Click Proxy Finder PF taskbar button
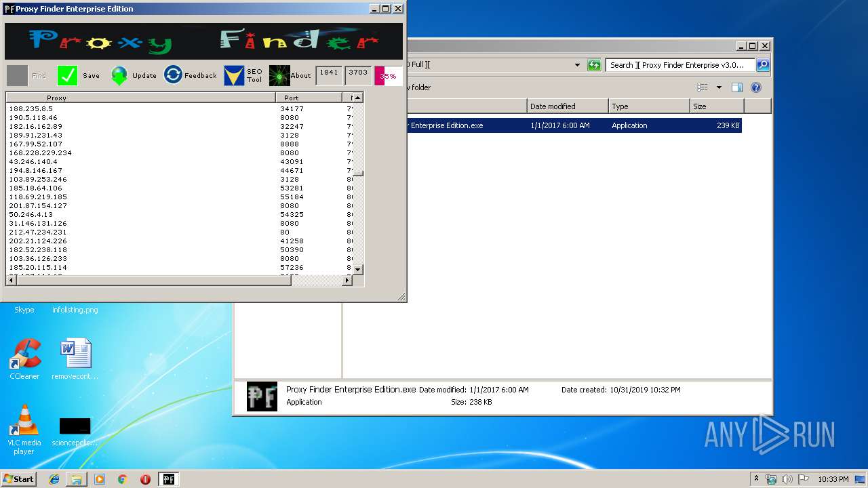868x488 pixels. click(169, 479)
